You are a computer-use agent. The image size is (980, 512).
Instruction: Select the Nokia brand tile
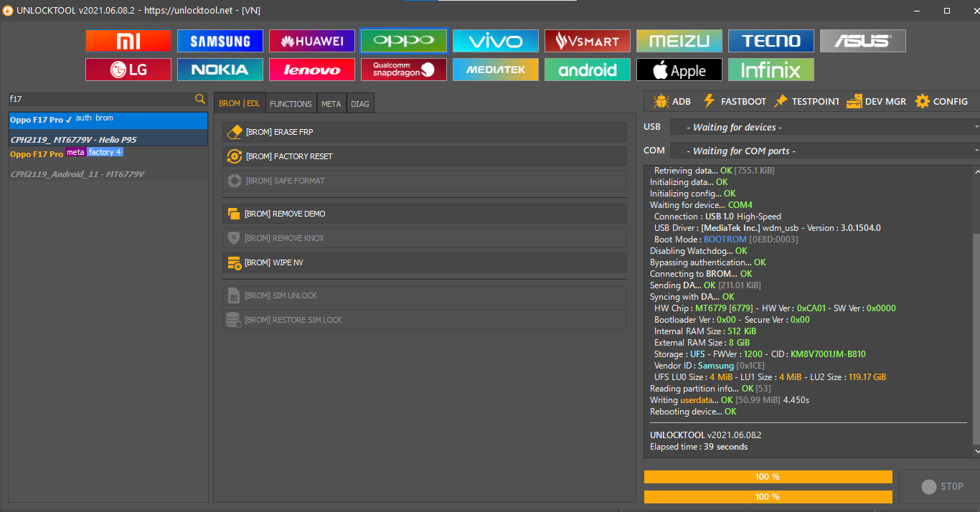pos(220,70)
